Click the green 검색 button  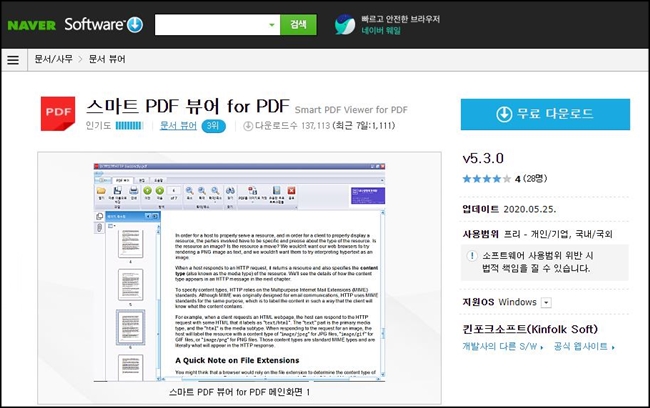click(x=298, y=25)
